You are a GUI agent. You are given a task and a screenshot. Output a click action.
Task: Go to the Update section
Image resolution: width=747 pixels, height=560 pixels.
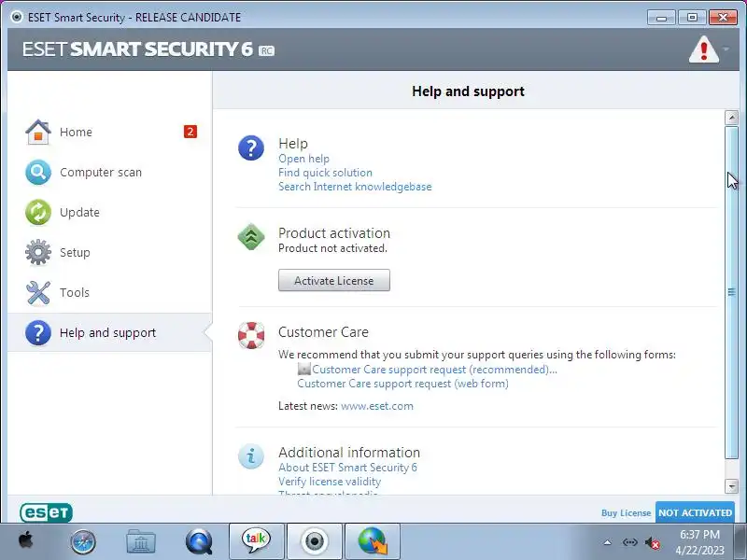[x=109, y=212]
